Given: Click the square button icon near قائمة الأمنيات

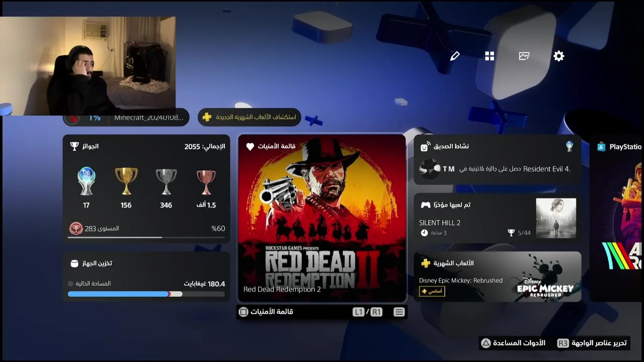Looking at the screenshot, I should [244, 312].
